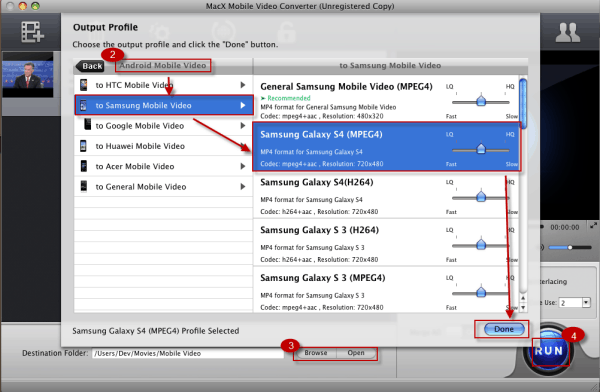Click the profile list vertical scrollbar
The image size is (600, 392).
point(523,103)
